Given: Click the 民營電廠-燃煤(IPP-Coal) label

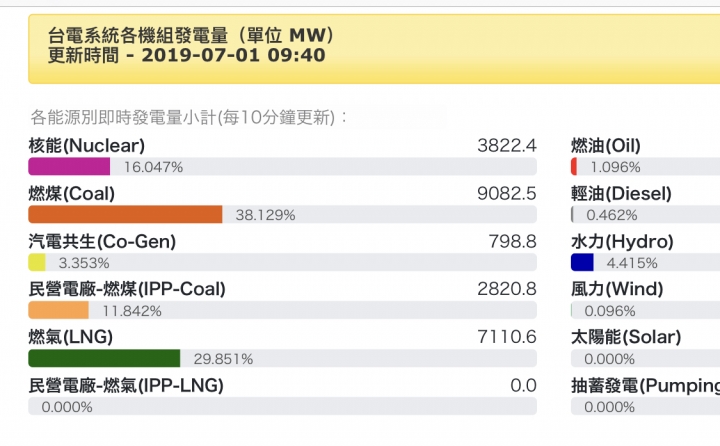Looking at the screenshot, I should pos(127,289).
